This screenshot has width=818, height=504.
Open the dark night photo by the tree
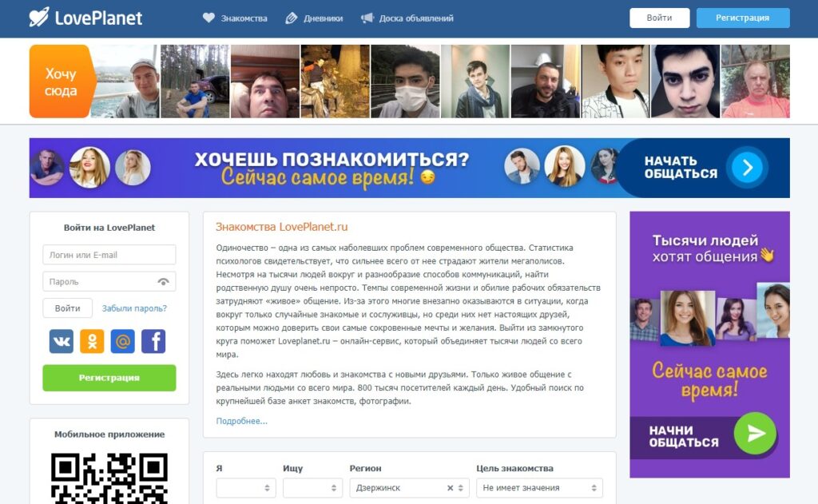(336, 81)
